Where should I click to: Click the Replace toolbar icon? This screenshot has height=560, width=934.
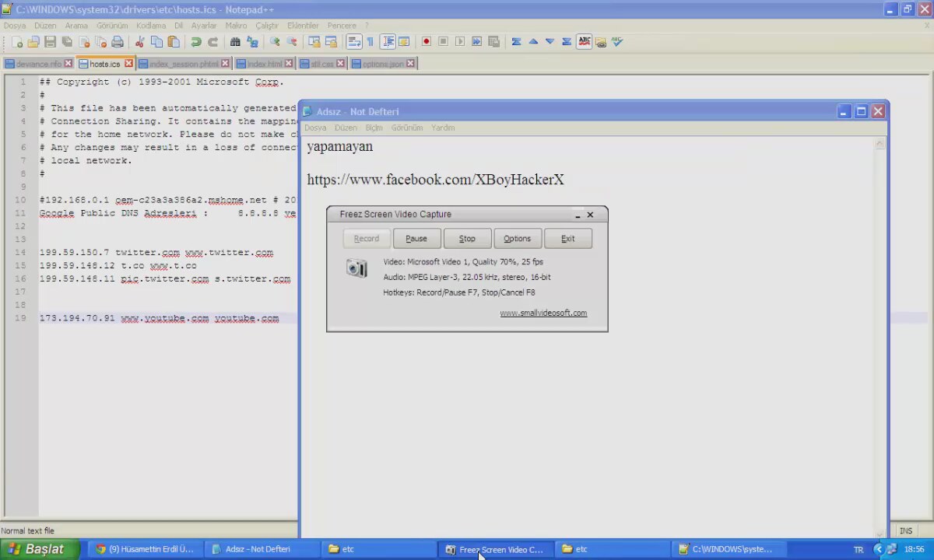coord(252,42)
